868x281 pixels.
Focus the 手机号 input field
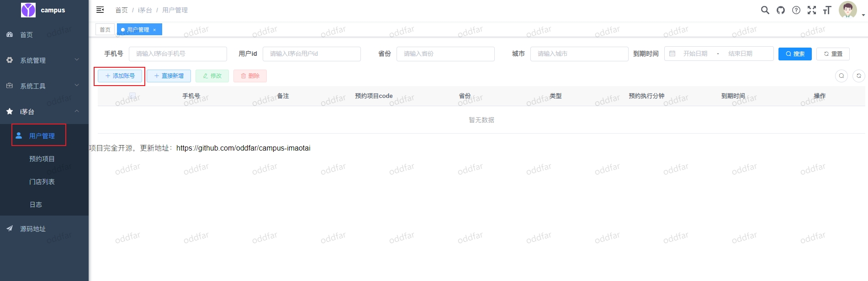pyautogui.click(x=178, y=54)
